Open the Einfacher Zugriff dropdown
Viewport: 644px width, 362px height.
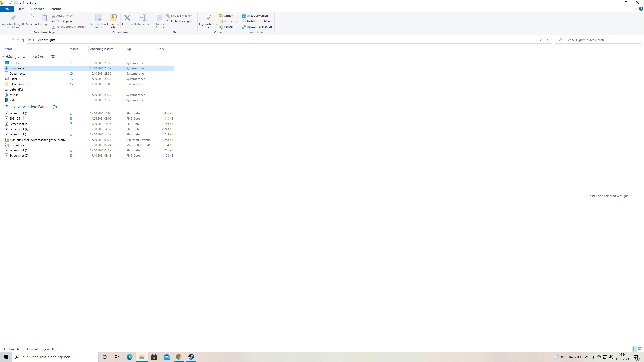coord(181,21)
